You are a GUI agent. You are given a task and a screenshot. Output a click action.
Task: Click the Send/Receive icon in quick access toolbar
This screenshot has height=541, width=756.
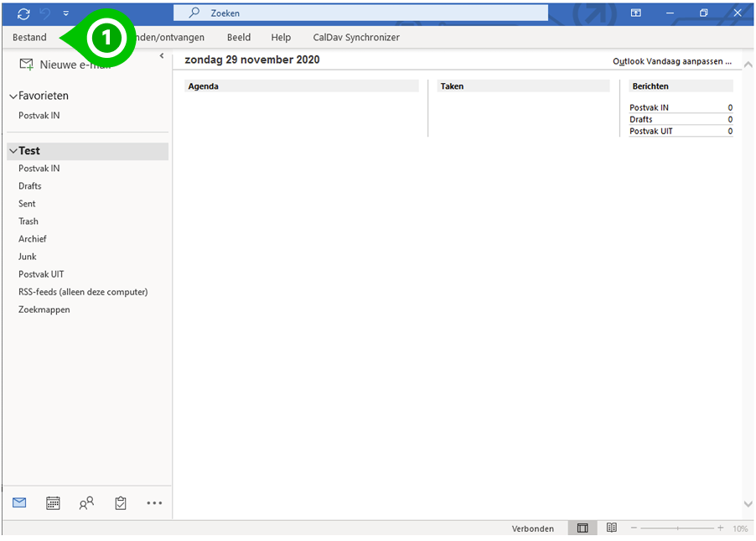click(x=24, y=13)
